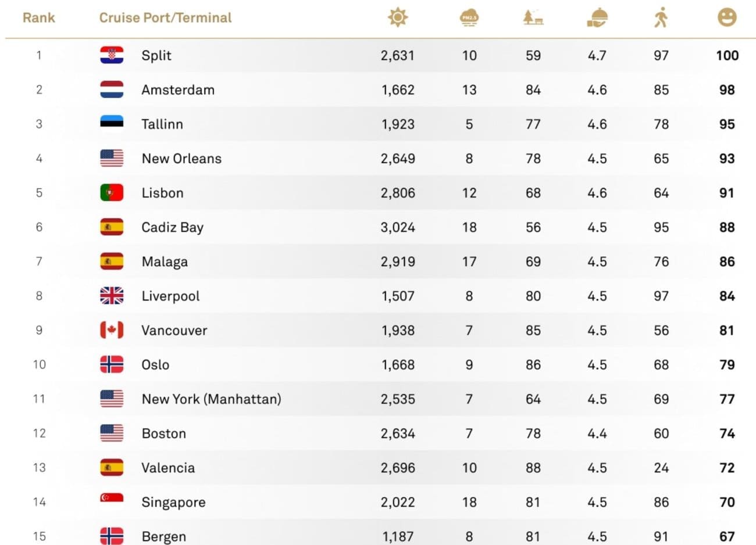756x545 pixels.
Task: Click the Portuguese flag next to Lisbon
Action: coord(112,193)
